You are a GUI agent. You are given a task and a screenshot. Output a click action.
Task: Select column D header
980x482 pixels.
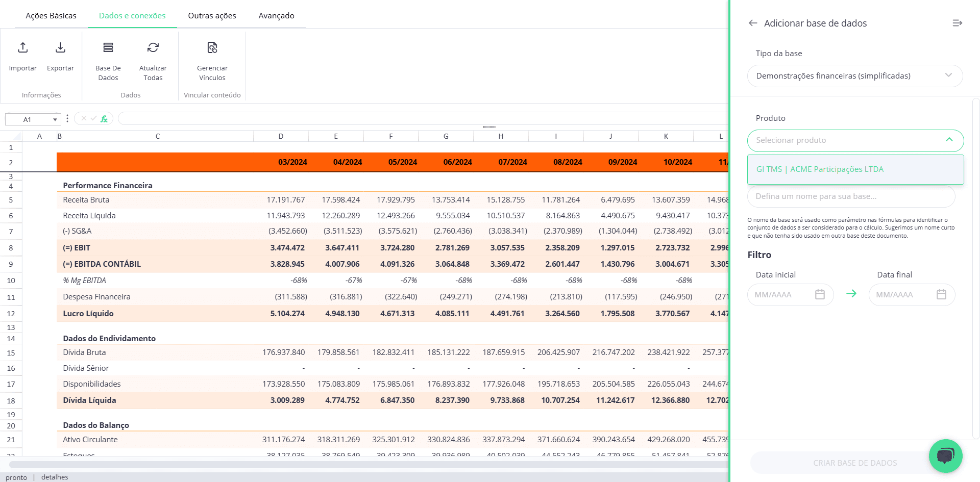tap(281, 136)
